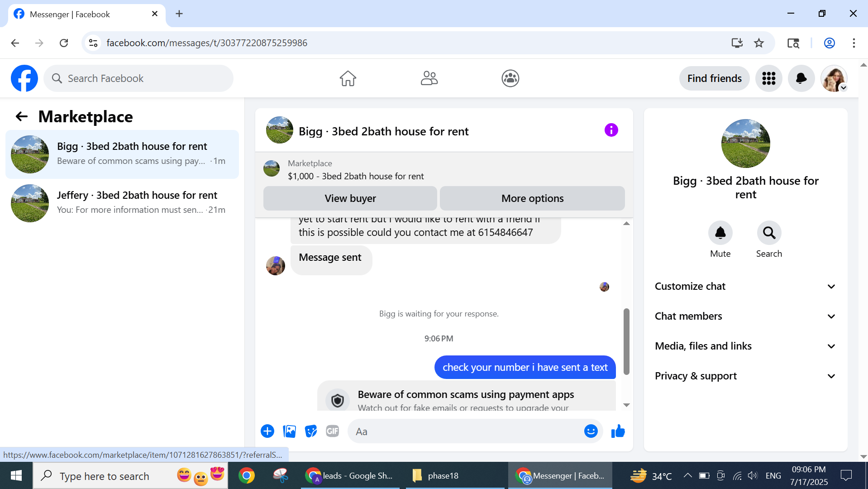The image size is (868, 489).
Task: Open a new browser tab
Action: (x=179, y=14)
